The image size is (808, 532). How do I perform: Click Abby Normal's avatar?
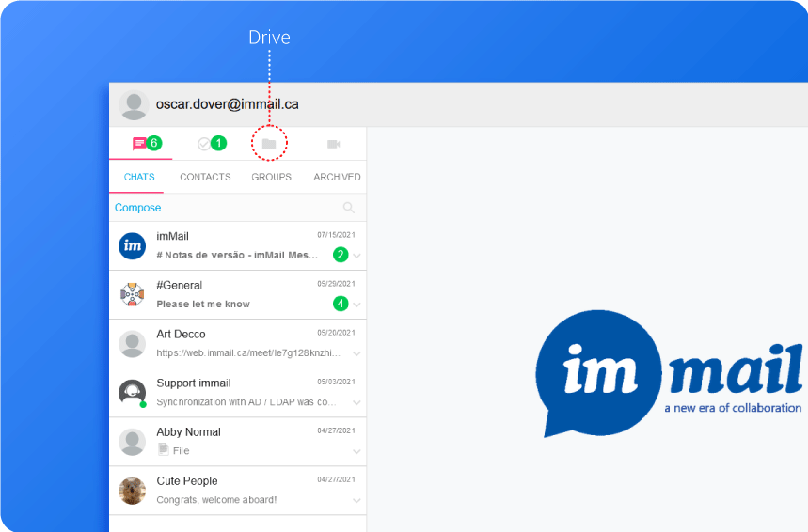tap(133, 442)
